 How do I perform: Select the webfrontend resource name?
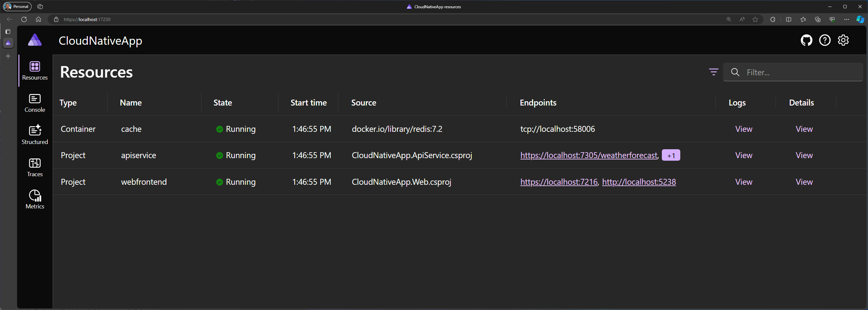point(144,182)
